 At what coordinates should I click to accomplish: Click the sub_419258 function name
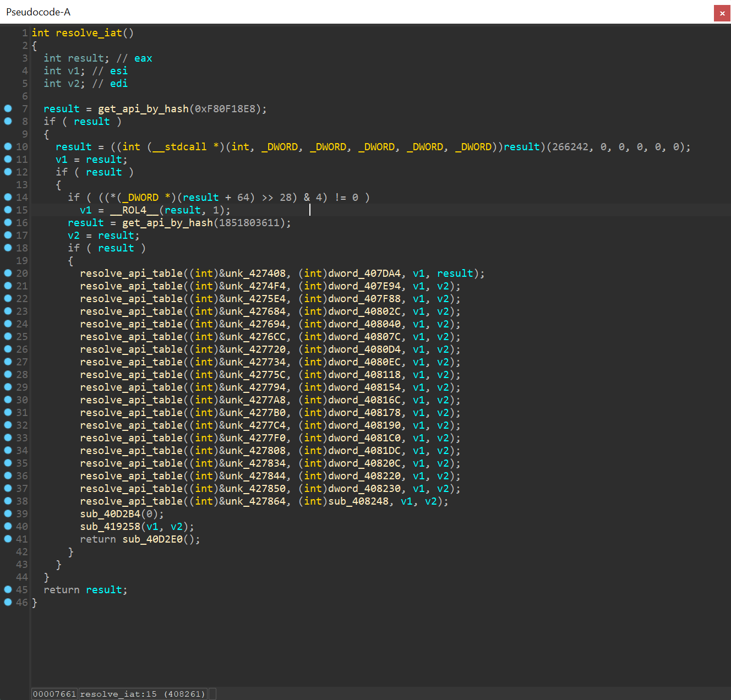click(x=110, y=527)
